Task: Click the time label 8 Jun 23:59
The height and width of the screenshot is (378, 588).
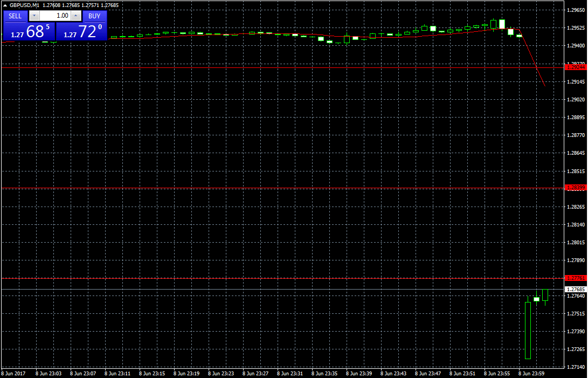Action: click(531, 374)
